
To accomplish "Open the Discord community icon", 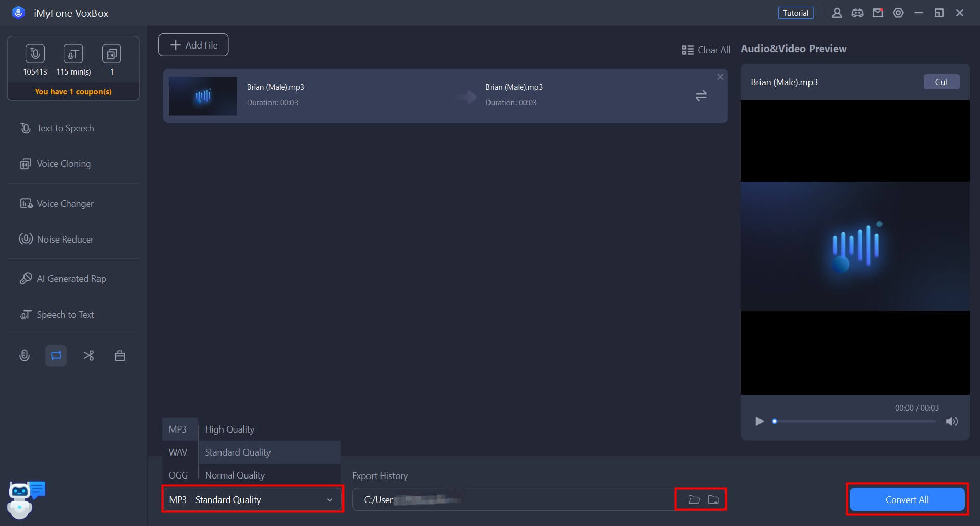I will [x=857, y=13].
